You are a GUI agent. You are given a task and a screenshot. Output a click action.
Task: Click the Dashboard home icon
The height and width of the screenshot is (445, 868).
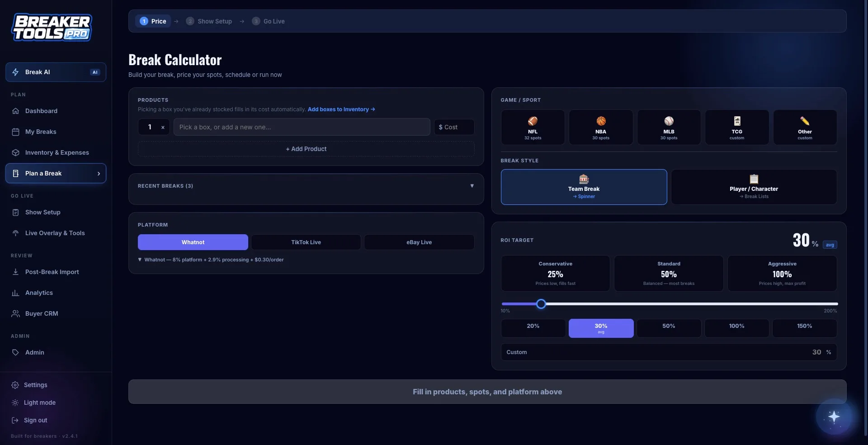[15, 111]
